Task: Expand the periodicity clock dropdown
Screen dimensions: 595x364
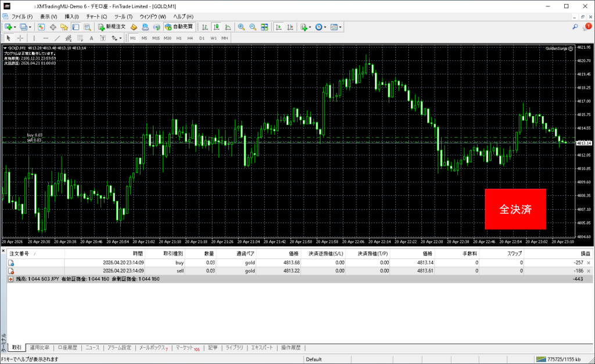Action: click(326, 27)
